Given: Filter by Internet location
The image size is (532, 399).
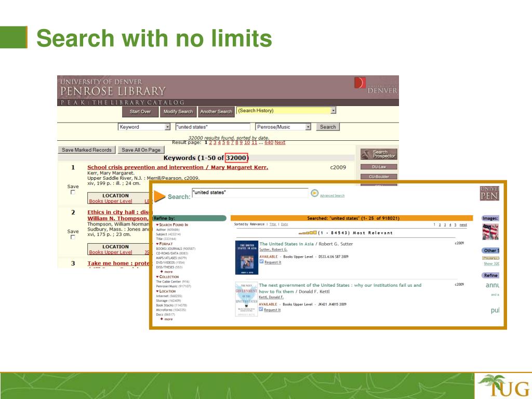Looking at the screenshot, I should tap(169, 296).
